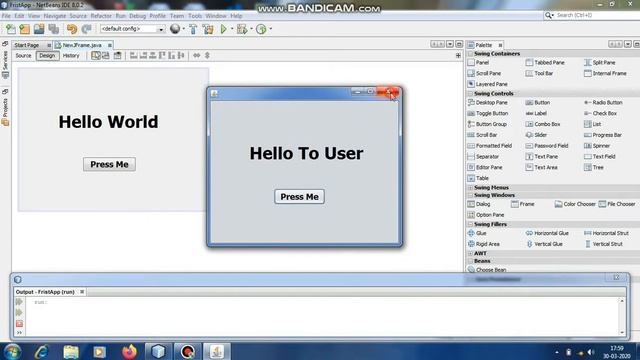Open the File menu
640x360 pixels.
click(x=6, y=16)
